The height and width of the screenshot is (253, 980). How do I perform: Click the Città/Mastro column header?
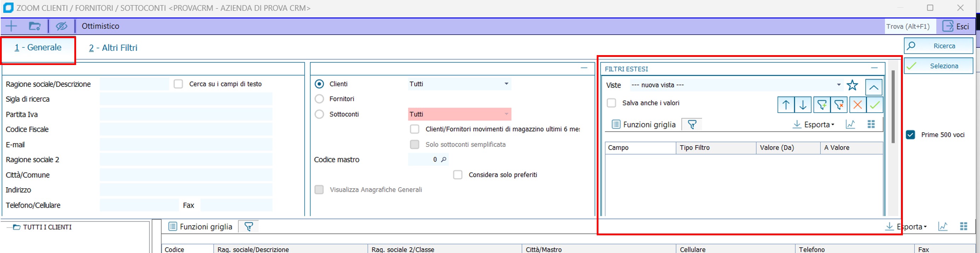[x=598, y=249]
